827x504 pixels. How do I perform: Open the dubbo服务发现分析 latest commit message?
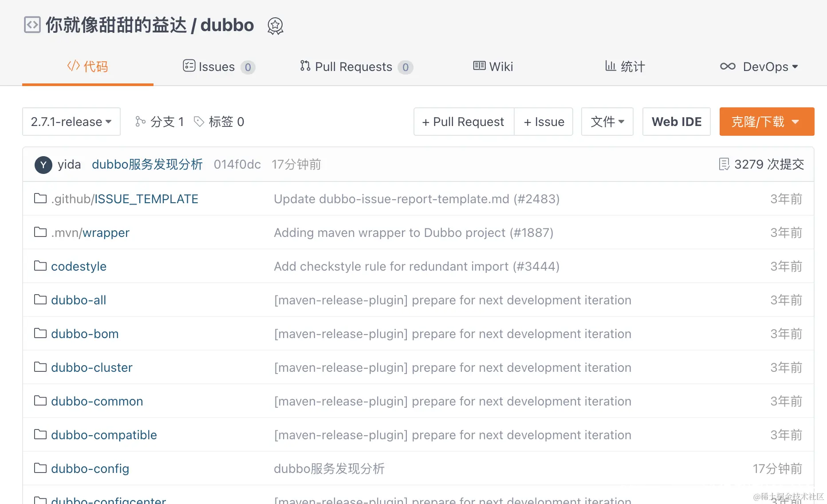147,165
